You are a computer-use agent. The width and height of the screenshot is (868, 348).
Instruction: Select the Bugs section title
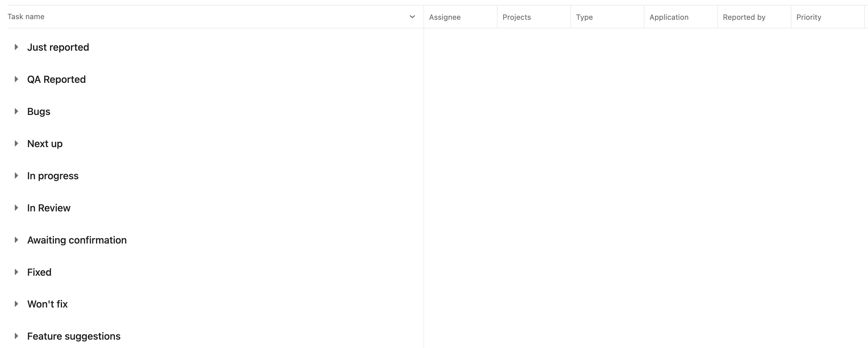pyautogui.click(x=39, y=112)
